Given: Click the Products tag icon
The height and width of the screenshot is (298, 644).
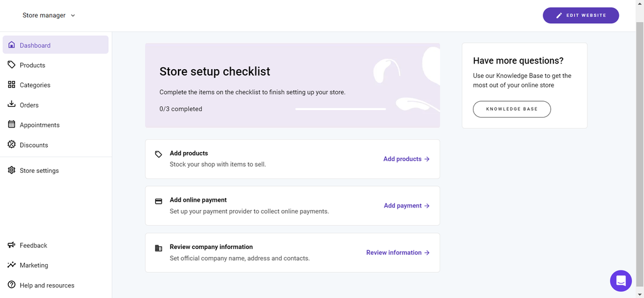Looking at the screenshot, I should point(11,65).
